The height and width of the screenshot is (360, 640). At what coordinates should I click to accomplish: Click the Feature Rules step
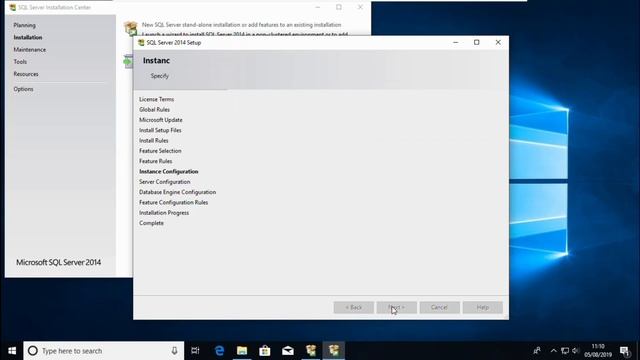click(x=156, y=161)
